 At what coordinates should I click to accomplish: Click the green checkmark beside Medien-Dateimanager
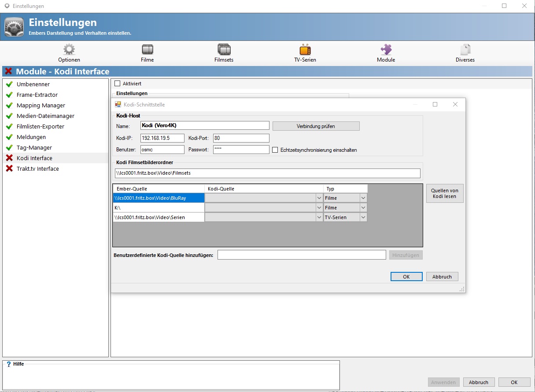tap(9, 116)
